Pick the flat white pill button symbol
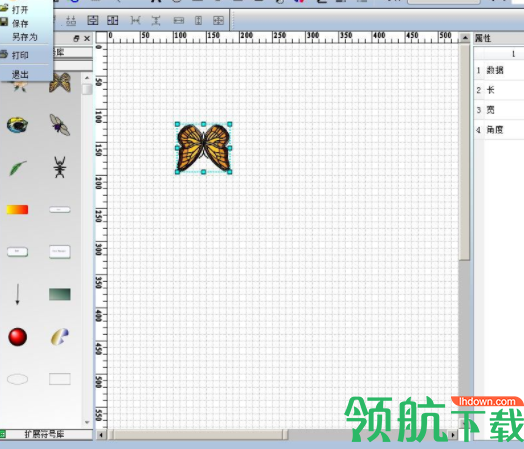The height and width of the screenshot is (449, 524). [x=60, y=210]
